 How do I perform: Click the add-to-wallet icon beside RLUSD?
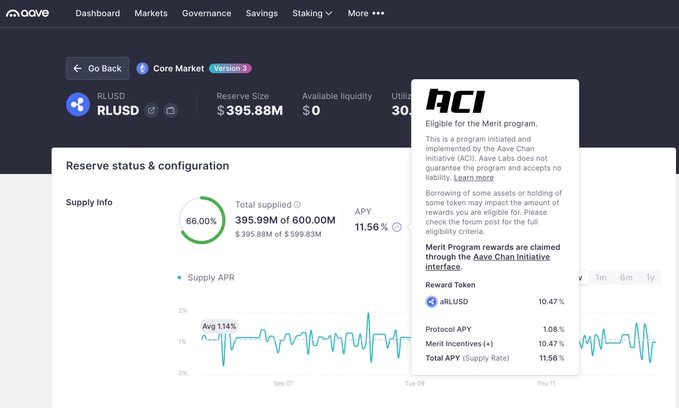171,110
